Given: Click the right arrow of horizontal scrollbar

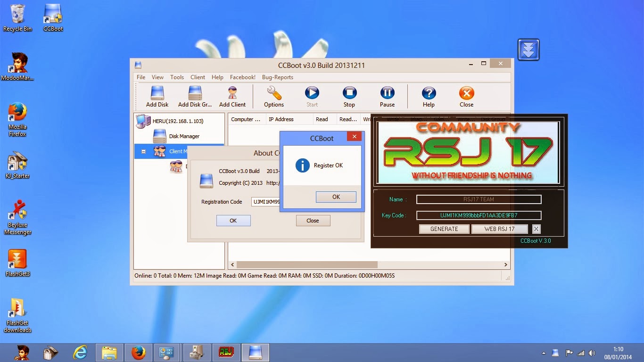Looking at the screenshot, I should click(506, 265).
